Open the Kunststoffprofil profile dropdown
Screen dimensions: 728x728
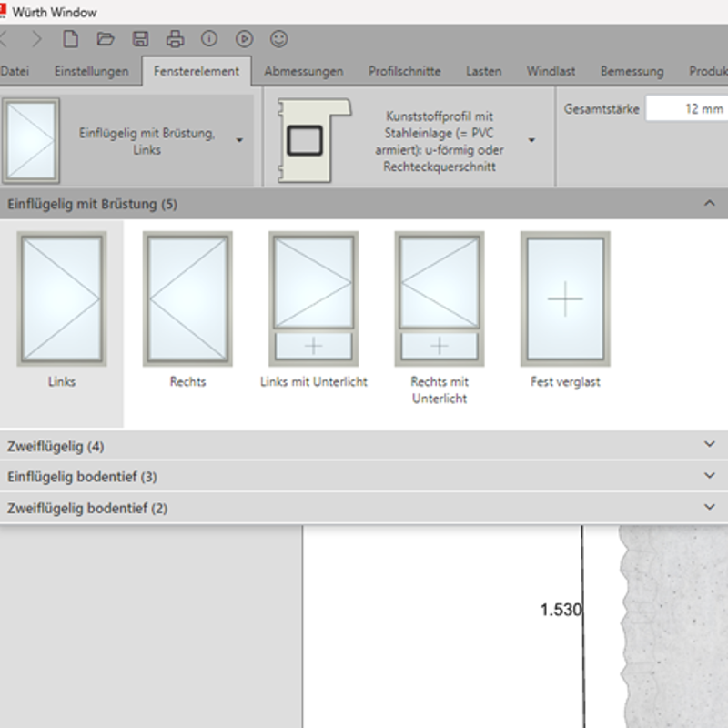click(x=531, y=140)
